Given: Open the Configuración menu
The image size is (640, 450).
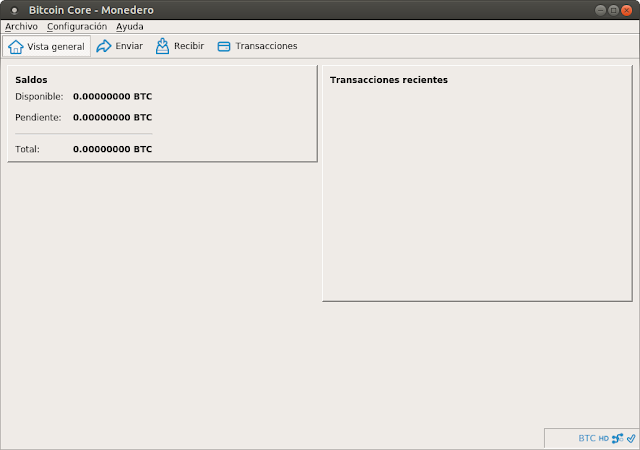Looking at the screenshot, I should [77, 27].
